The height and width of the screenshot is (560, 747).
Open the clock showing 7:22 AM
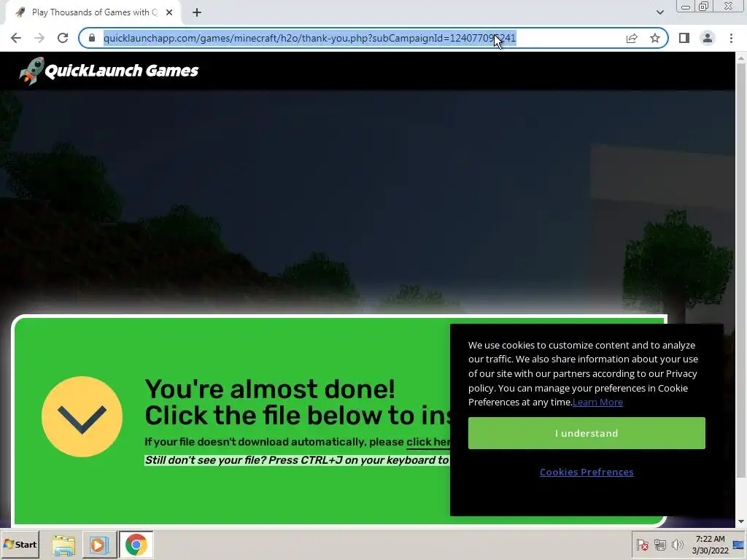(x=710, y=545)
